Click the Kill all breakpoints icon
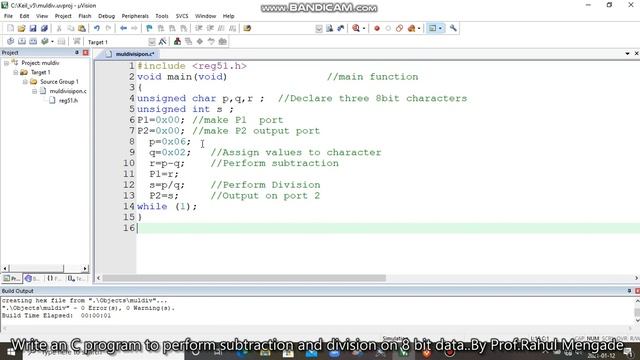The height and width of the screenshot is (360, 640). tap(400, 28)
